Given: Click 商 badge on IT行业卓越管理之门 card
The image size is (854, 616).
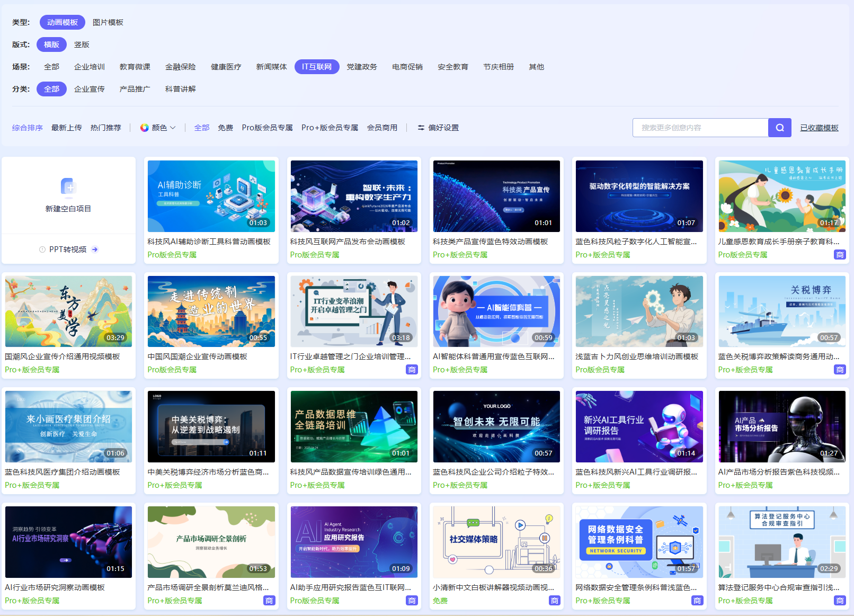Looking at the screenshot, I should (x=412, y=370).
